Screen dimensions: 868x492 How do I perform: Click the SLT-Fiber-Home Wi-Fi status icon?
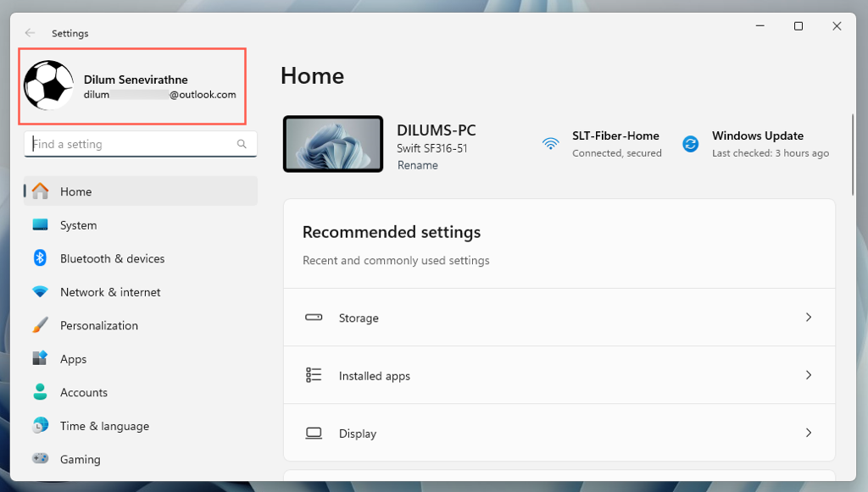(550, 144)
